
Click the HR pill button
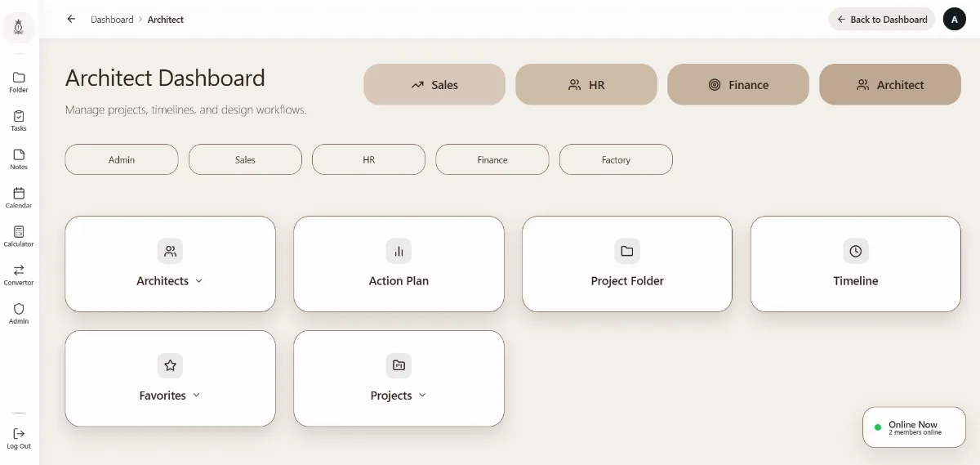point(368,159)
